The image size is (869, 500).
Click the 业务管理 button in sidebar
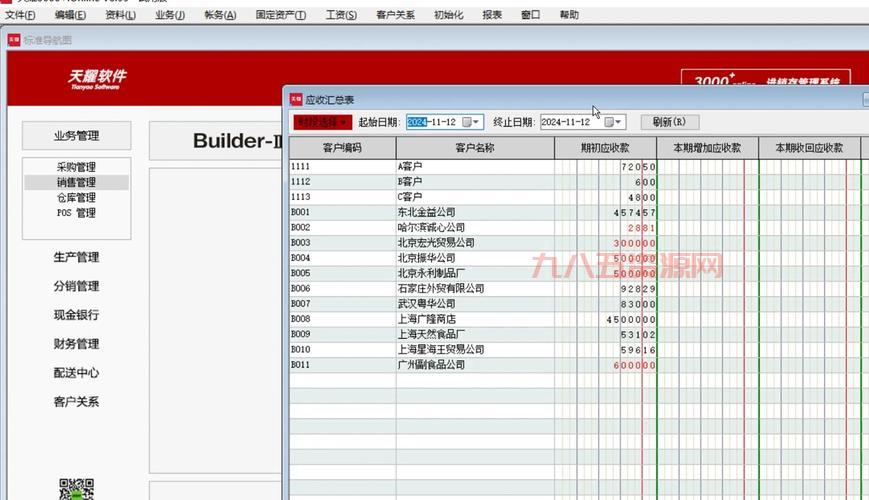click(x=76, y=136)
